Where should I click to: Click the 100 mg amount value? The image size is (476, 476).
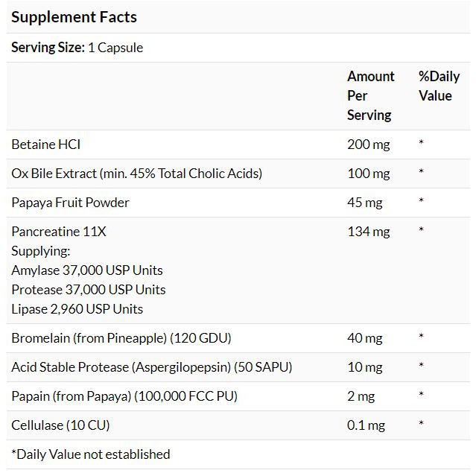point(368,174)
